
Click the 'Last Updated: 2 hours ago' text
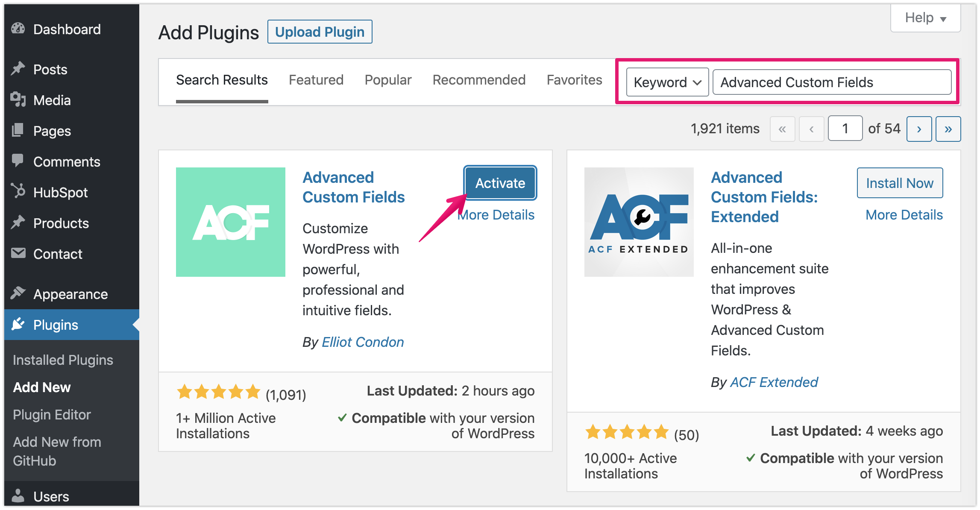pos(451,391)
